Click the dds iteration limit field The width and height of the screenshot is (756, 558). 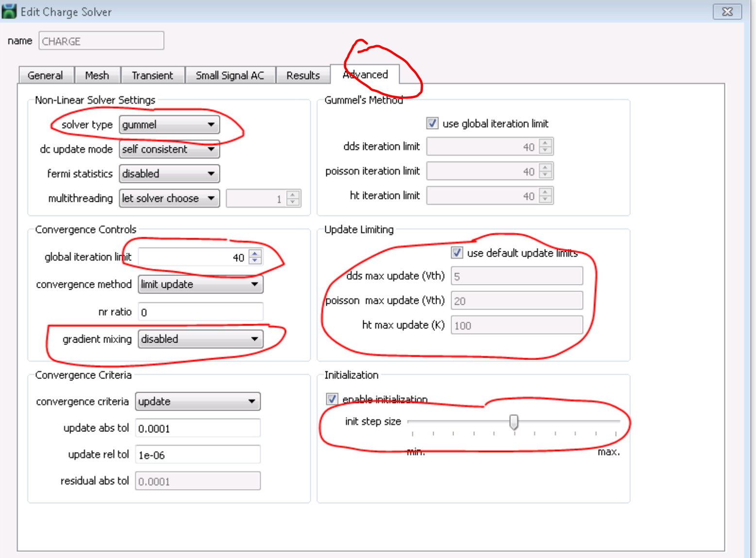(x=490, y=147)
